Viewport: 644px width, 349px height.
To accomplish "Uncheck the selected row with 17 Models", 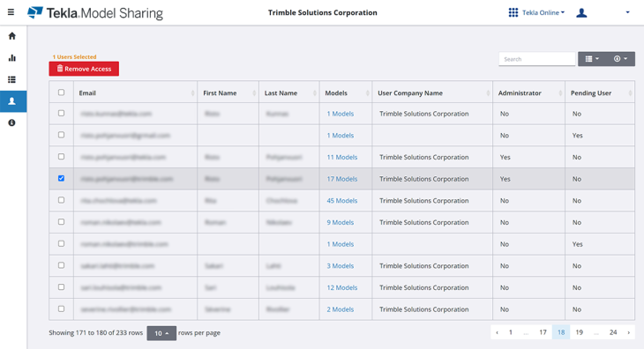I will click(x=61, y=178).
